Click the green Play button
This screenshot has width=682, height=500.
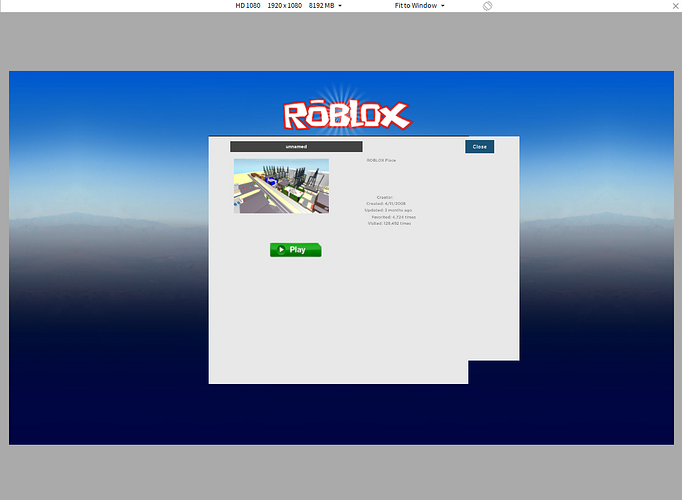click(296, 250)
